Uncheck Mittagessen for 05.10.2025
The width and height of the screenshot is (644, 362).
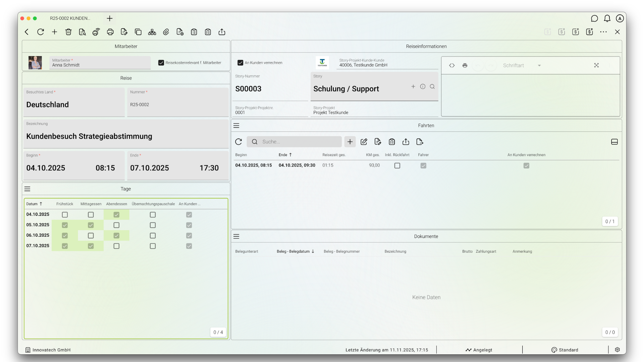[91, 225]
